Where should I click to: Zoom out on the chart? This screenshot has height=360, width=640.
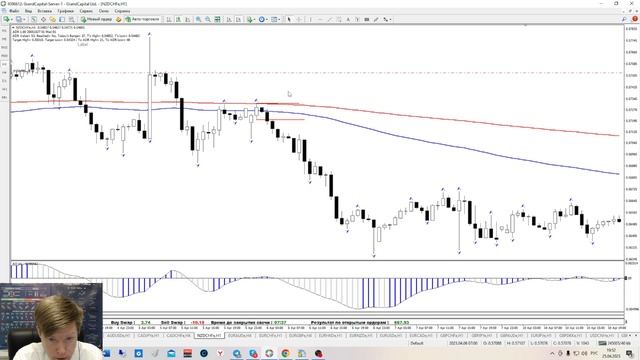tap(208, 19)
